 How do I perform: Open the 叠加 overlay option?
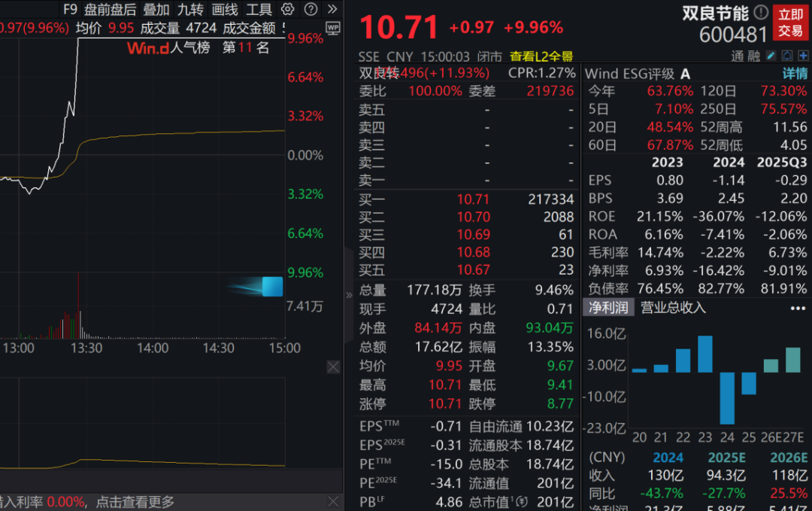(156, 9)
